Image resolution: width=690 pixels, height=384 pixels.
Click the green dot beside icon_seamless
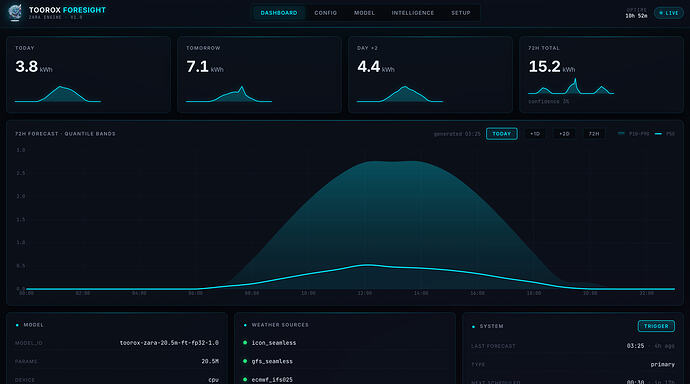point(245,342)
